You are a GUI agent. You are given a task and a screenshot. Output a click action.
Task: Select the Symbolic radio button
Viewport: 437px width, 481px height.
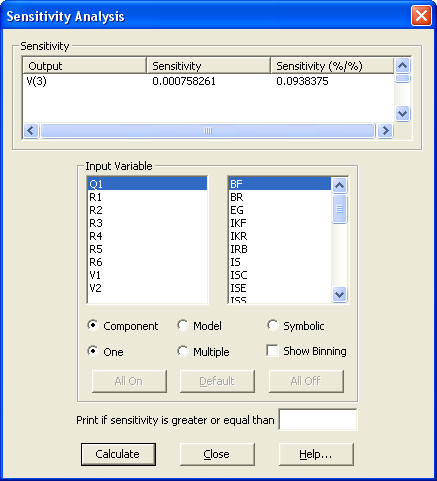coord(273,325)
